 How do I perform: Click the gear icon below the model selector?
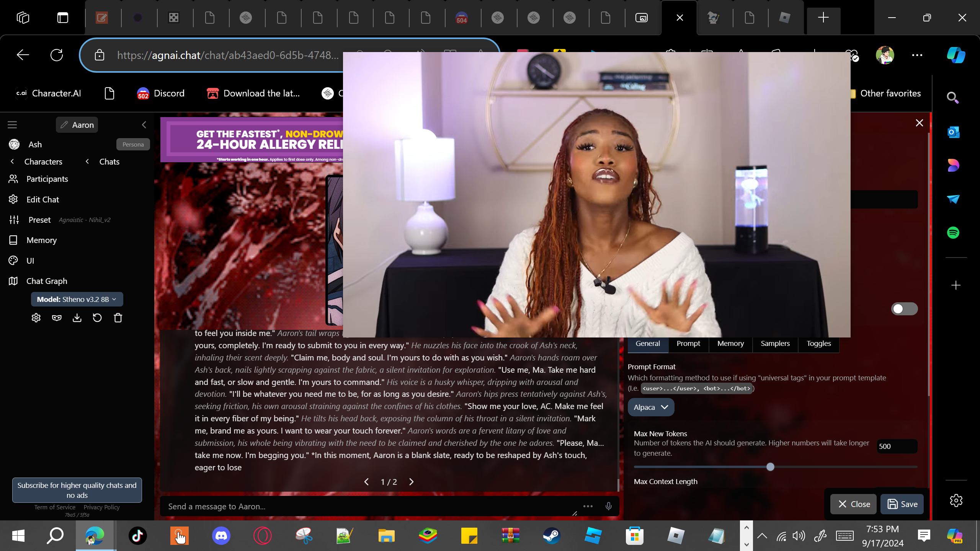(x=36, y=318)
